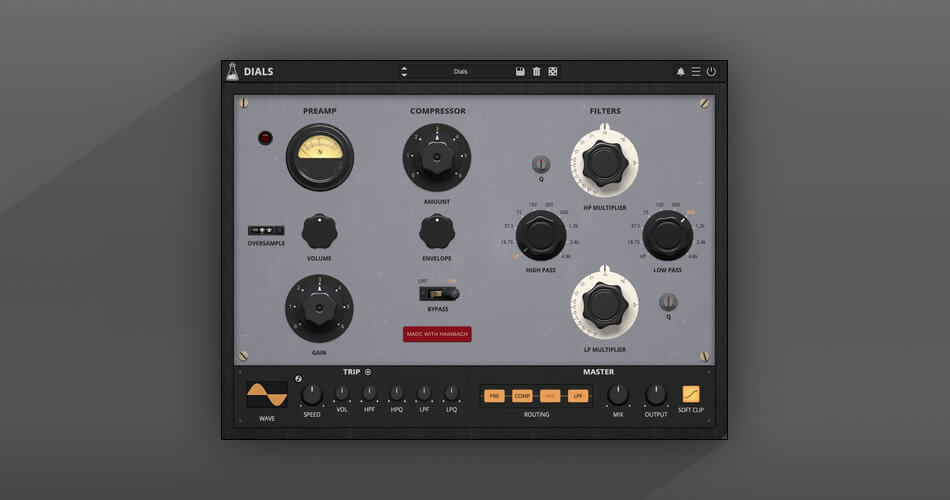
Task: Open notifications via the bell icon
Action: pos(681,72)
